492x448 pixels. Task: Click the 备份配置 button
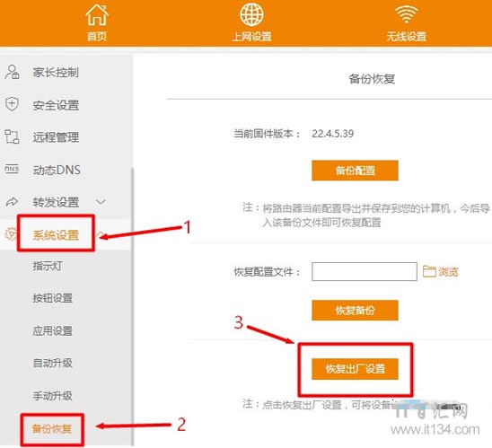pos(355,171)
